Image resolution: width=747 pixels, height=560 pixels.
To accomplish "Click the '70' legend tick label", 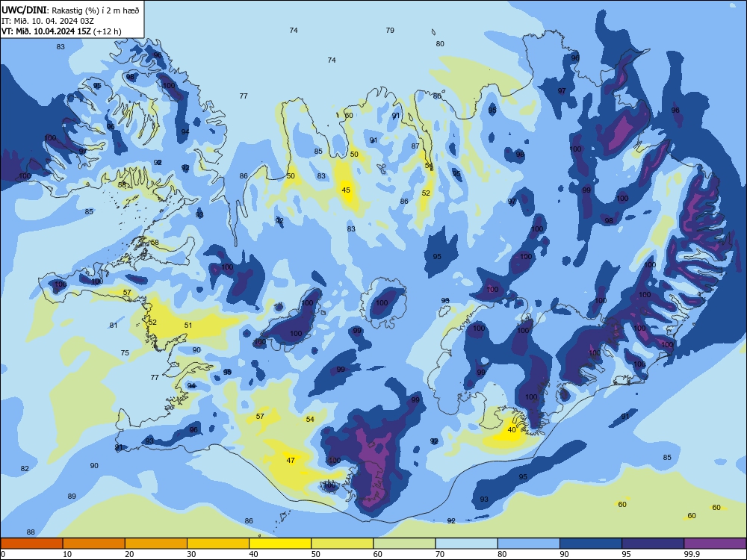I will click(x=440, y=554).
